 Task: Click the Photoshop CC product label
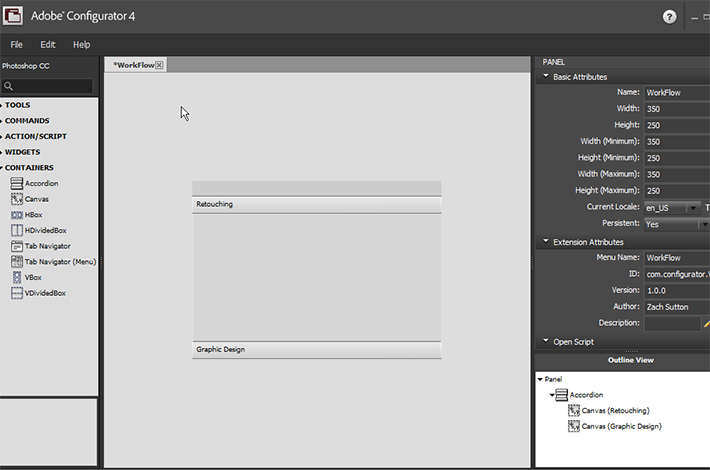click(x=25, y=66)
